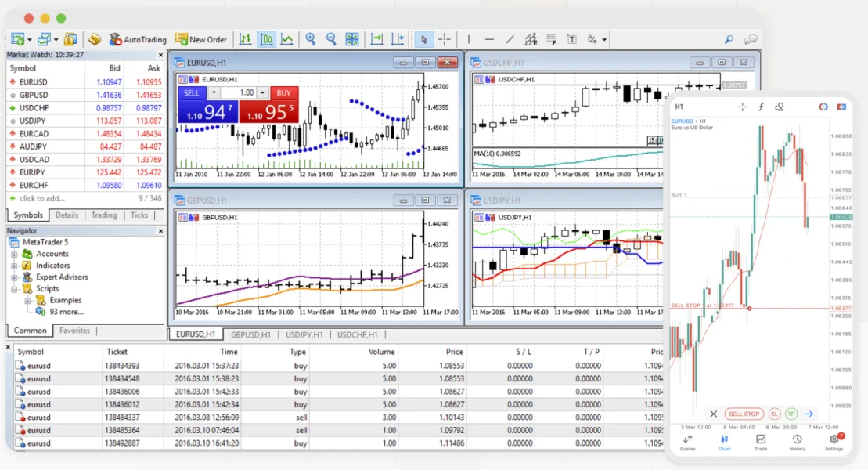
Task: Click the BUY button on the EURUSD chart
Action: [283, 93]
